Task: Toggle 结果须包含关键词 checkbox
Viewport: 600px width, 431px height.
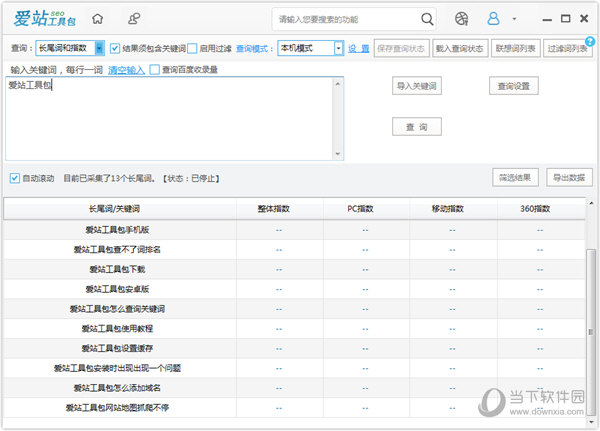Action: [x=115, y=48]
